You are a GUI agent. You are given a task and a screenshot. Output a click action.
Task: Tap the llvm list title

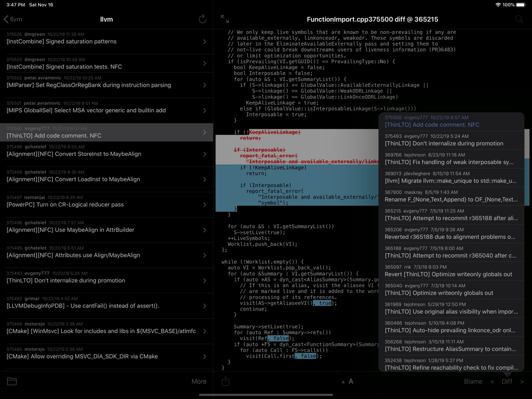106,19
